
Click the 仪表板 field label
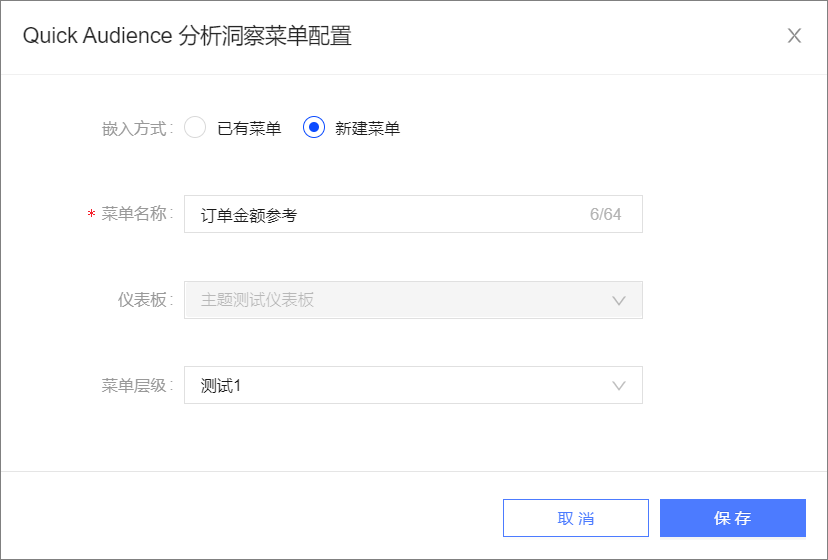tap(145, 300)
